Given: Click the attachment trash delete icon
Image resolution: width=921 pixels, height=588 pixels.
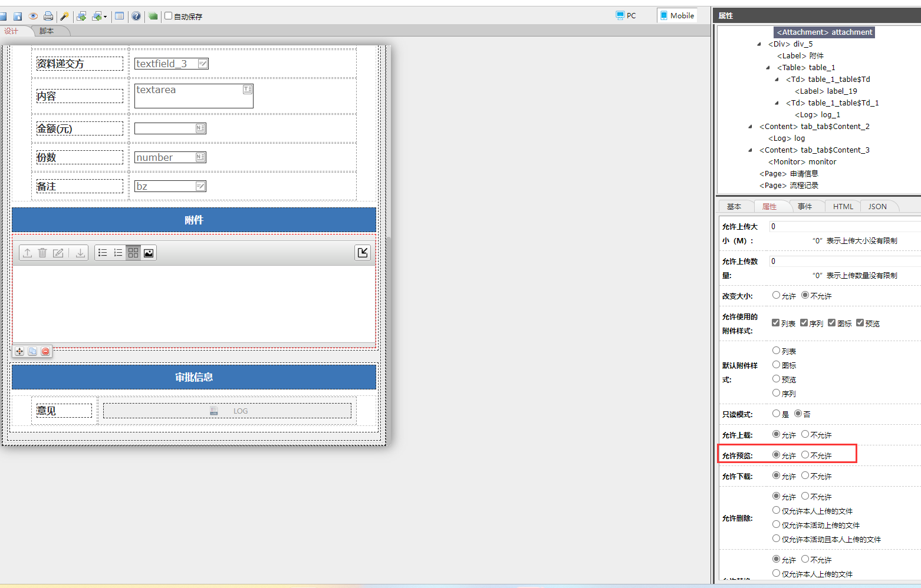Looking at the screenshot, I should coord(42,253).
